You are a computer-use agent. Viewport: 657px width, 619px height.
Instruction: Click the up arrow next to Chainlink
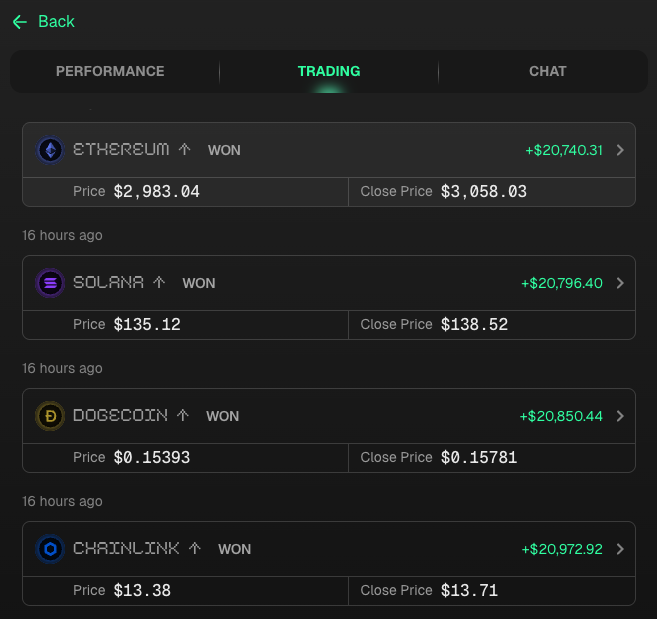point(195,548)
